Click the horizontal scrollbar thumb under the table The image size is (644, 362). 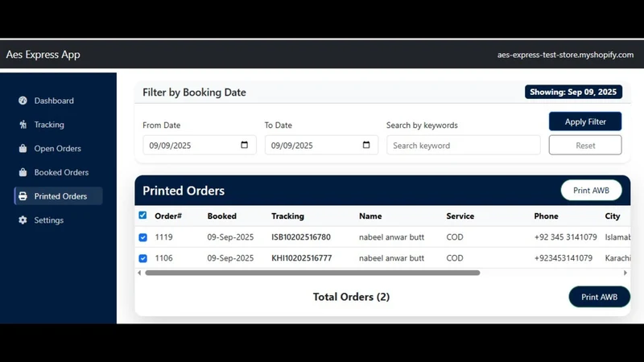(312, 273)
